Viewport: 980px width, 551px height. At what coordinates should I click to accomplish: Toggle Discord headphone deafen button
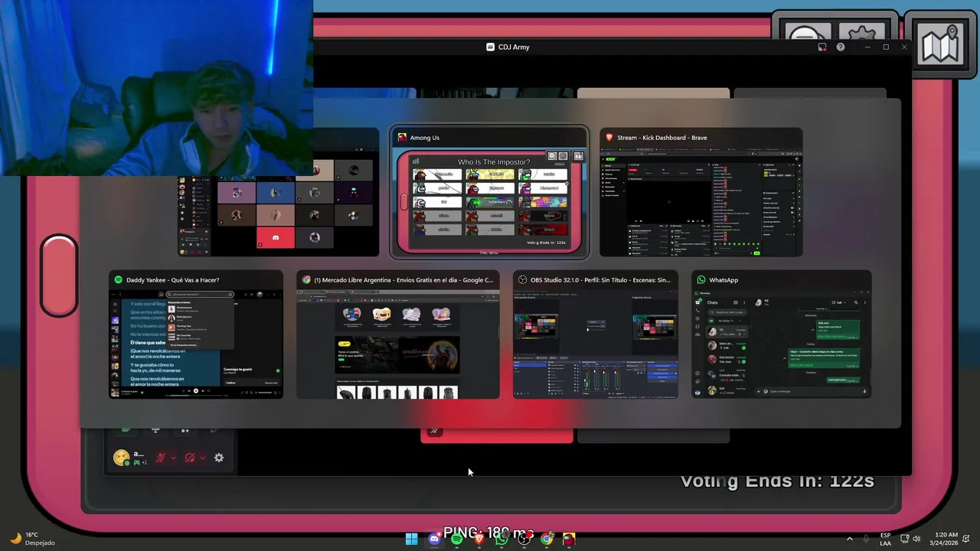pyautogui.click(x=190, y=458)
